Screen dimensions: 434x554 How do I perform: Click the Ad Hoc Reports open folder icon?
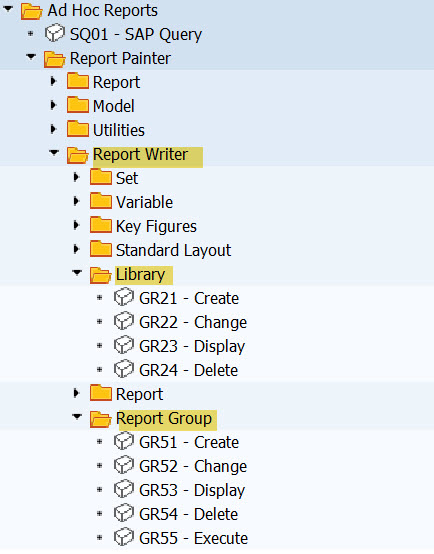pyautogui.click(x=31, y=11)
